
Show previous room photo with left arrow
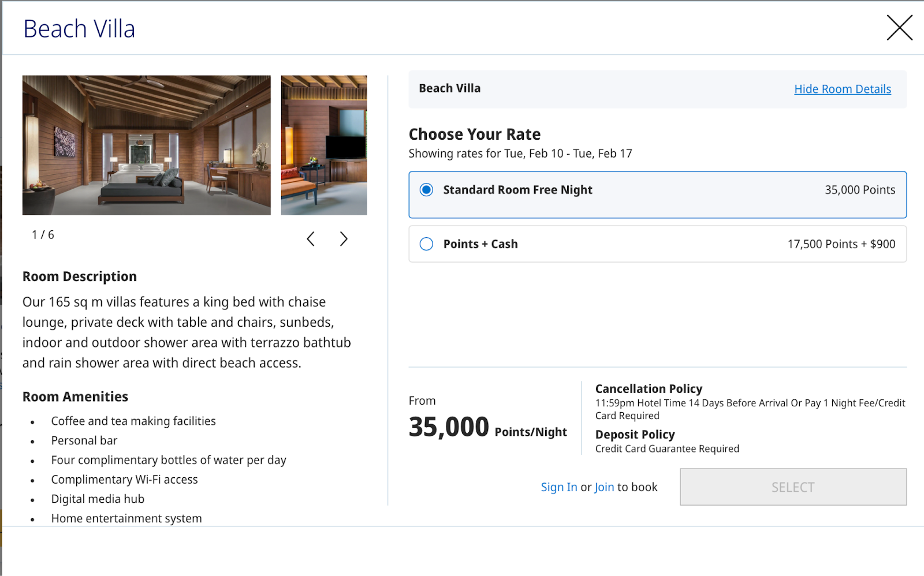click(x=311, y=239)
